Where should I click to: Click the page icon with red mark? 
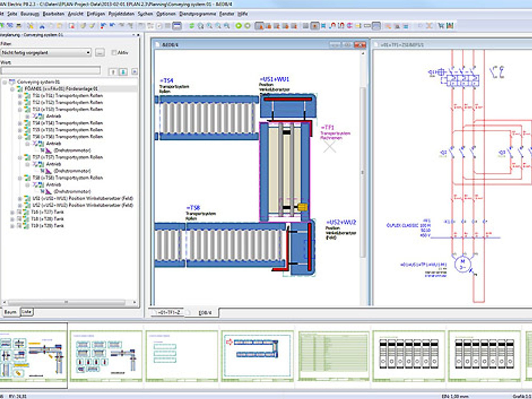[x=72, y=26]
